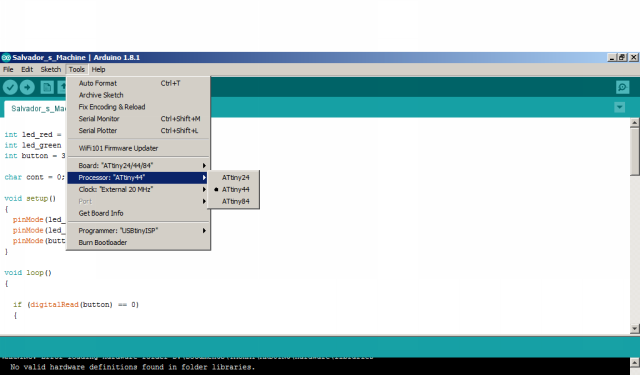Click the 'int led_green' code line
The width and height of the screenshot is (640, 375).
[x=33, y=145]
